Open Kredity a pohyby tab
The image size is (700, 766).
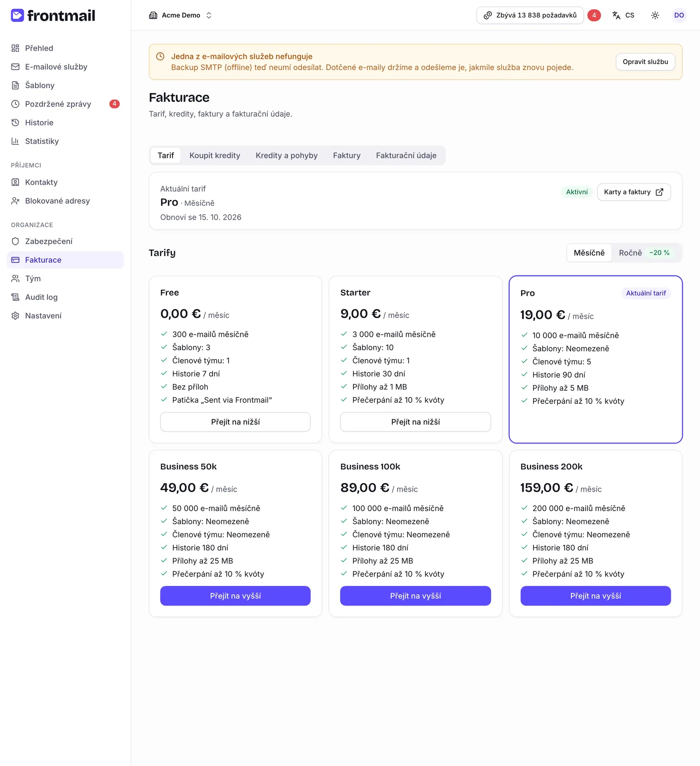coord(287,155)
